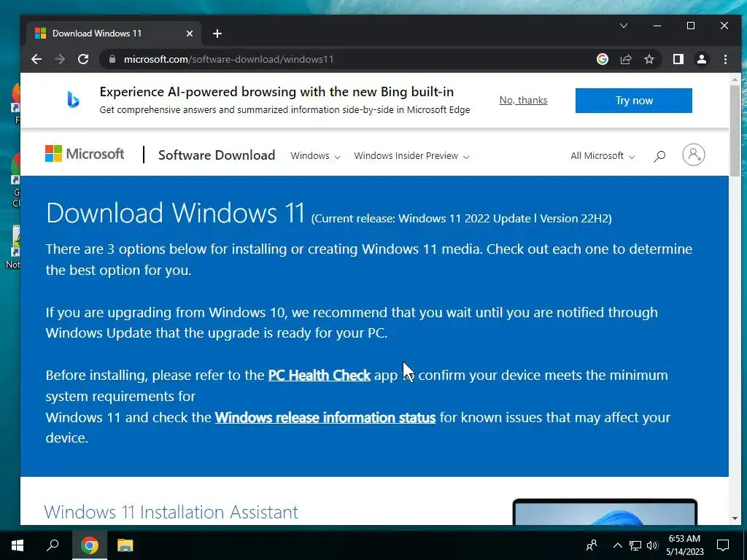Open the Chrome three-dot menu
This screenshot has height=560, width=747.
pyautogui.click(x=725, y=59)
